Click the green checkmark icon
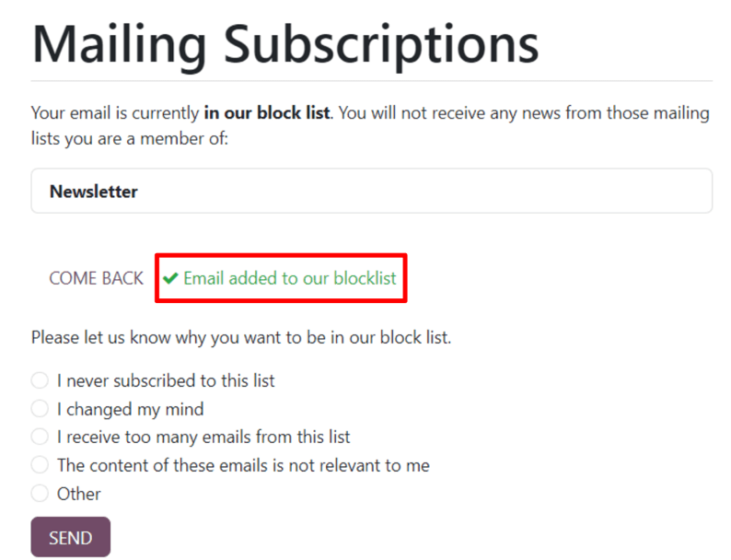The height and width of the screenshot is (560, 731). [170, 278]
